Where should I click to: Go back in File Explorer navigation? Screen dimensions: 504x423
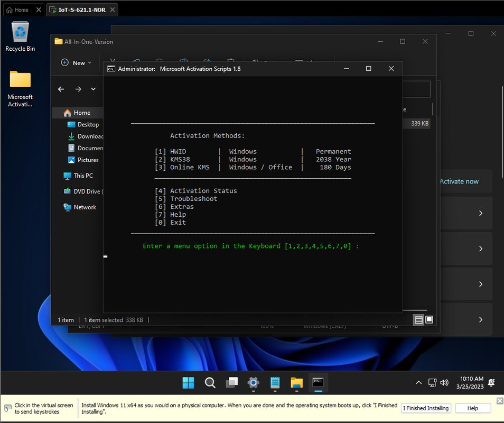click(61, 89)
